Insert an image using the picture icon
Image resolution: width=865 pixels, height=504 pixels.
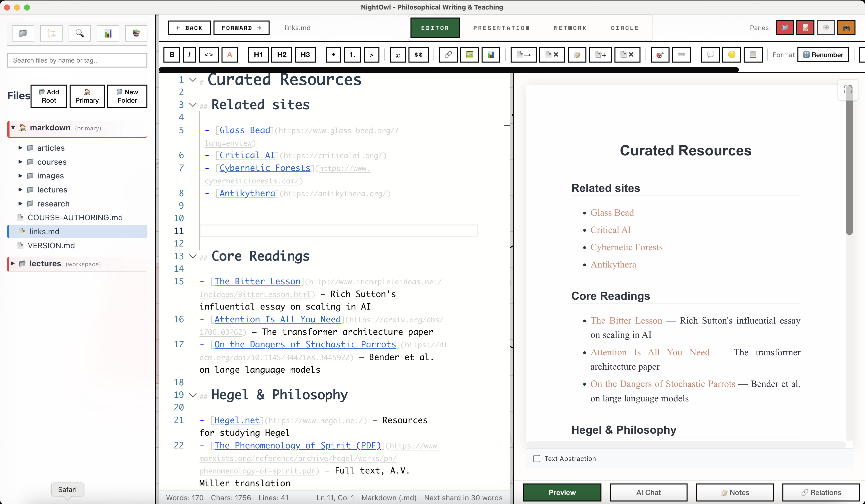tap(469, 54)
